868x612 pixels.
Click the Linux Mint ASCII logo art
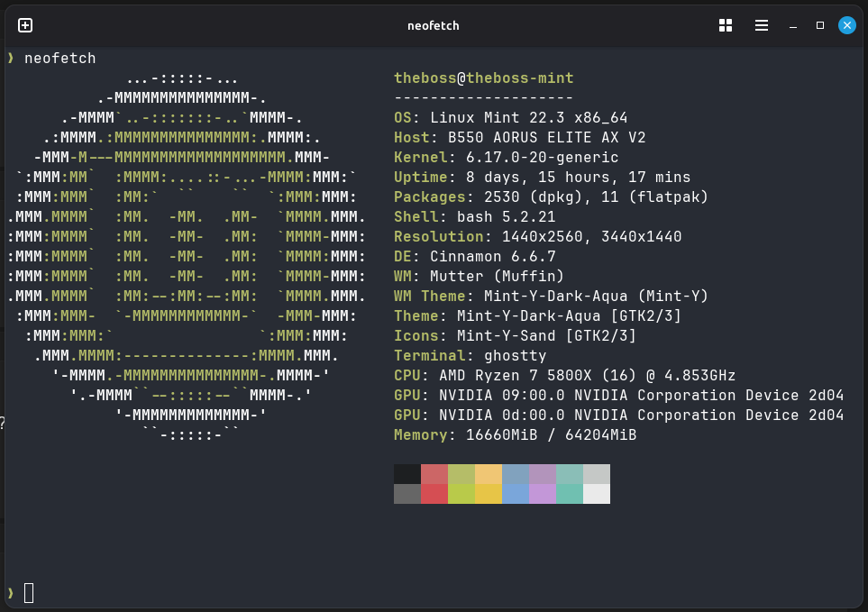[x=187, y=256]
